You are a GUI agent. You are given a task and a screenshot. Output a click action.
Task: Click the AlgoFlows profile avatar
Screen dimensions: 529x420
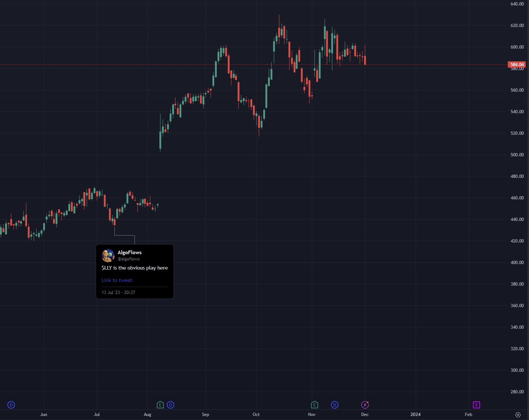click(108, 256)
